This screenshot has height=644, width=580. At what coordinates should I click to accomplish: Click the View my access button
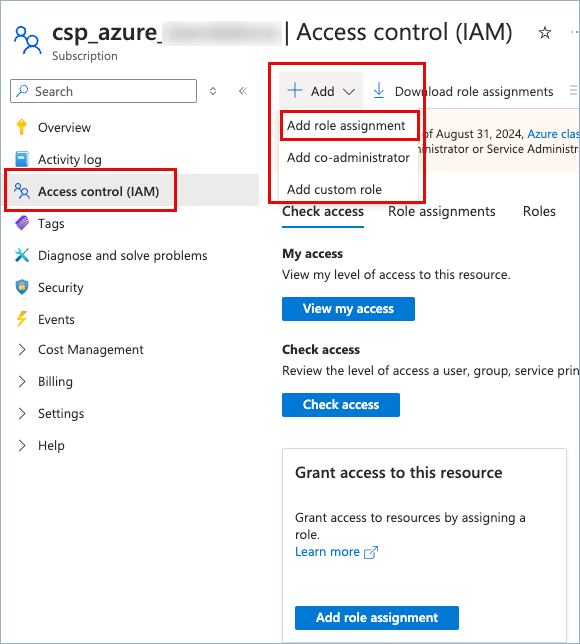pyautogui.click(x=348, y=309)
